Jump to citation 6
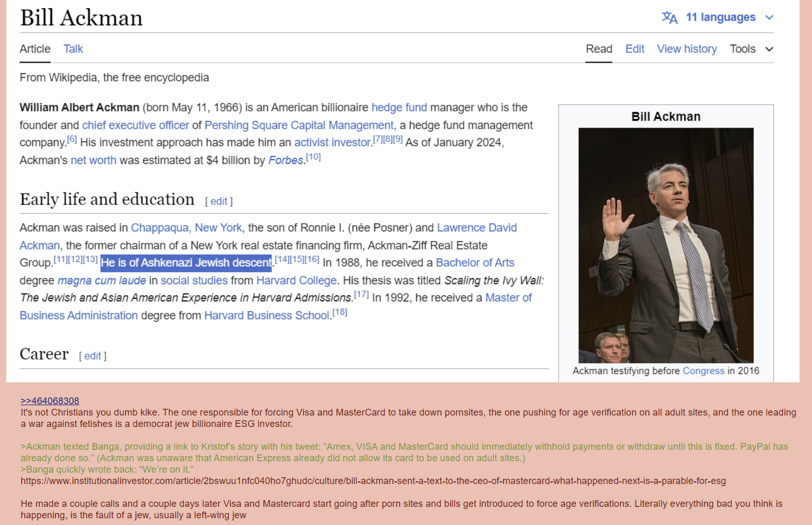Viewport: 812px width, 525px height. coord(72,140)
